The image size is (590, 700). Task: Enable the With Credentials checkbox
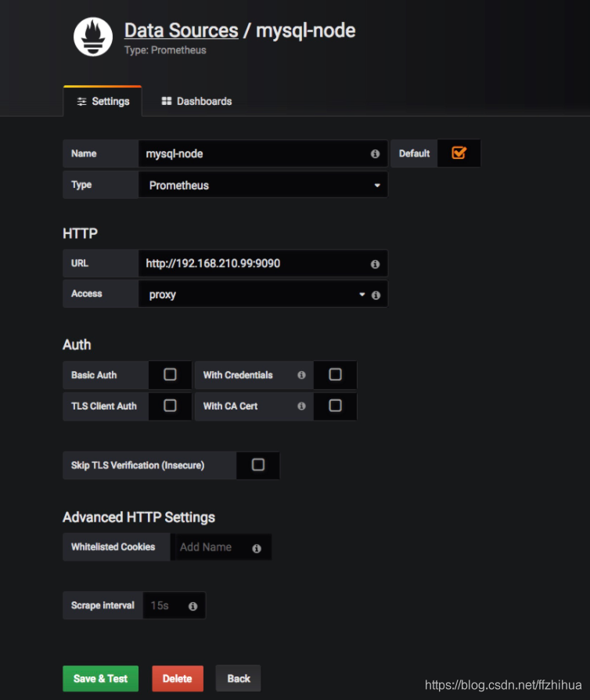point(335,374)
